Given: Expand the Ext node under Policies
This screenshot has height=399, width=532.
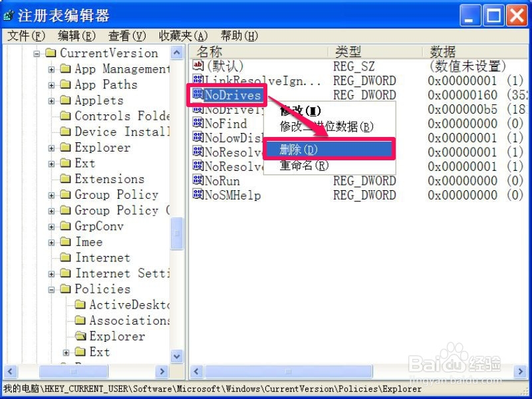Looking at the screenshot, I should click(x=66, y=352).
